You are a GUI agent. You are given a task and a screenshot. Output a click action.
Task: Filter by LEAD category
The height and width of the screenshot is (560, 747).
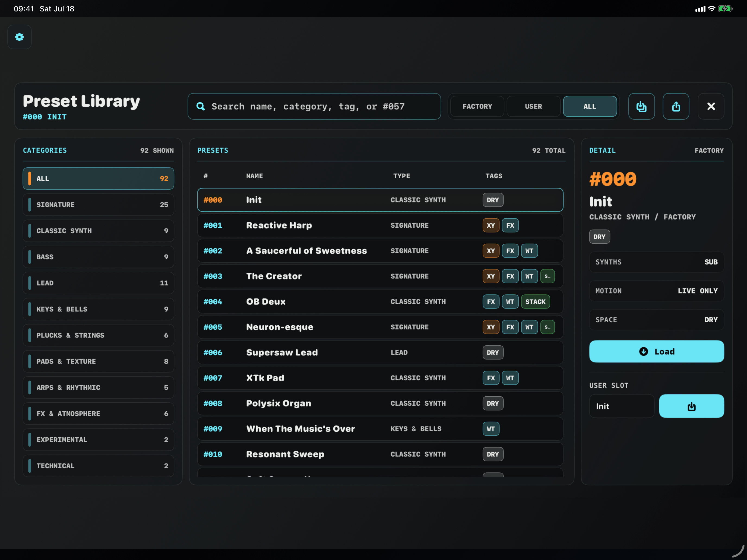[x=98, y=283]
